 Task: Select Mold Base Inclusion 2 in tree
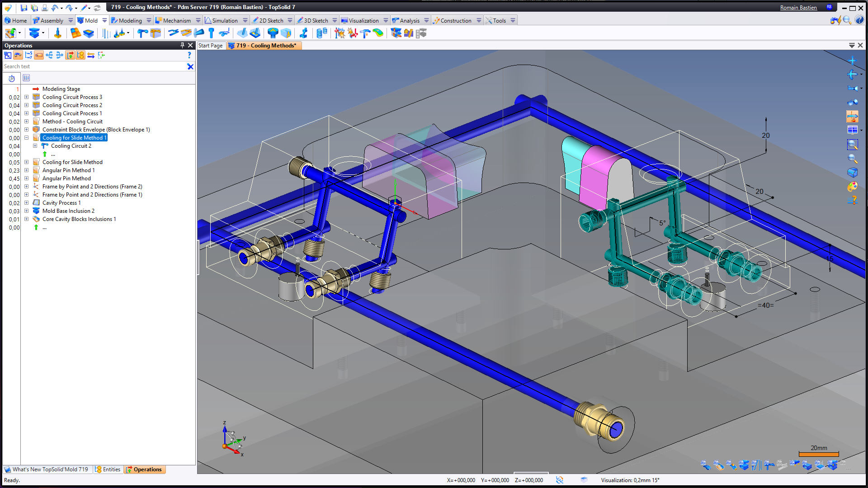point(68,211)
